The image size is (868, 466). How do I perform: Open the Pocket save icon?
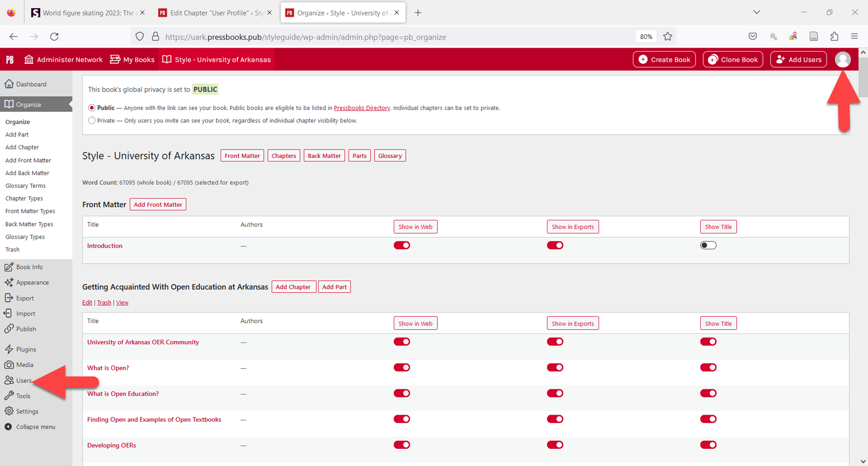752,36
